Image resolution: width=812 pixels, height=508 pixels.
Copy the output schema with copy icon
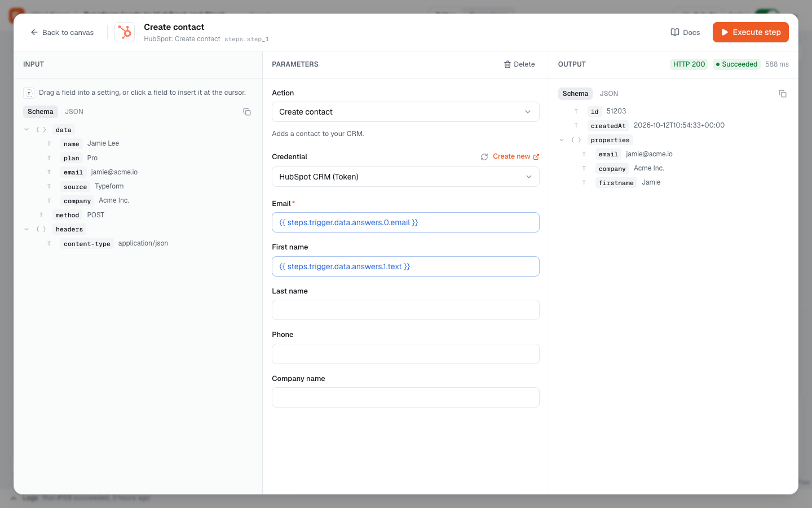tap(783, 94)
